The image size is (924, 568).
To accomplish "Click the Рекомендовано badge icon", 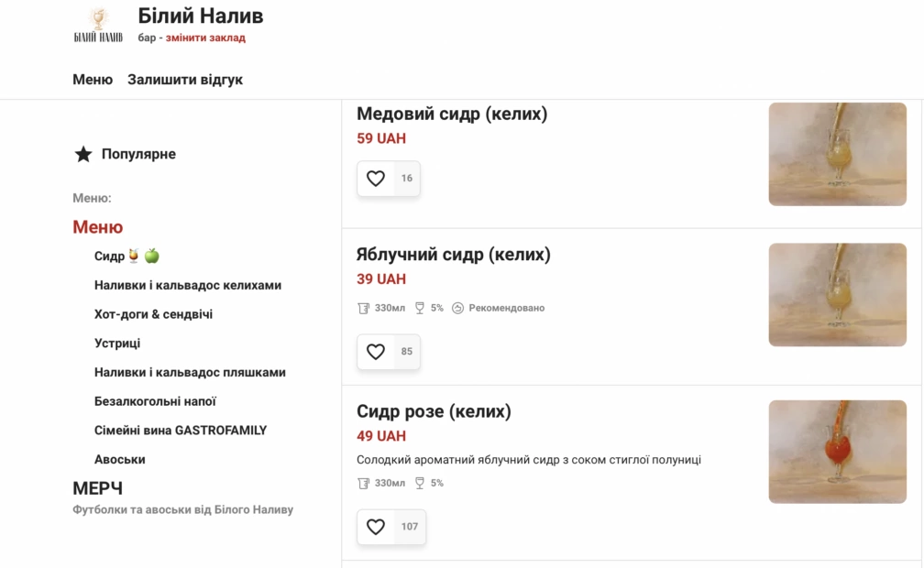I will point(458,308).
